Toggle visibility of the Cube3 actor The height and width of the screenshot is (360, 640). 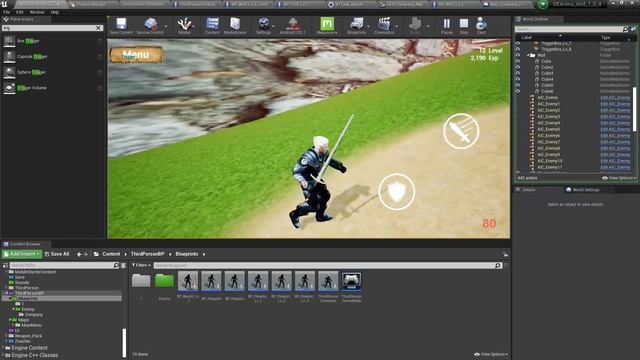point(518,73)
